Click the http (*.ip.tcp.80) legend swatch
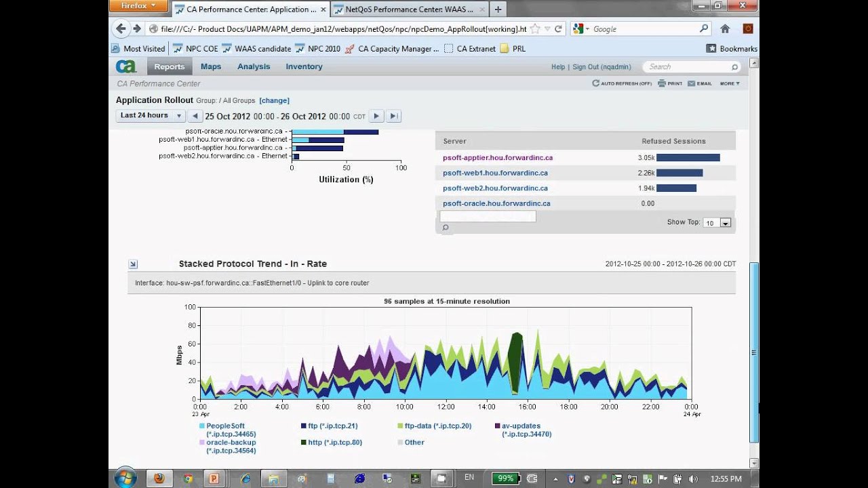Viewport: 868px width, 488px height. [x=303, y=442]
